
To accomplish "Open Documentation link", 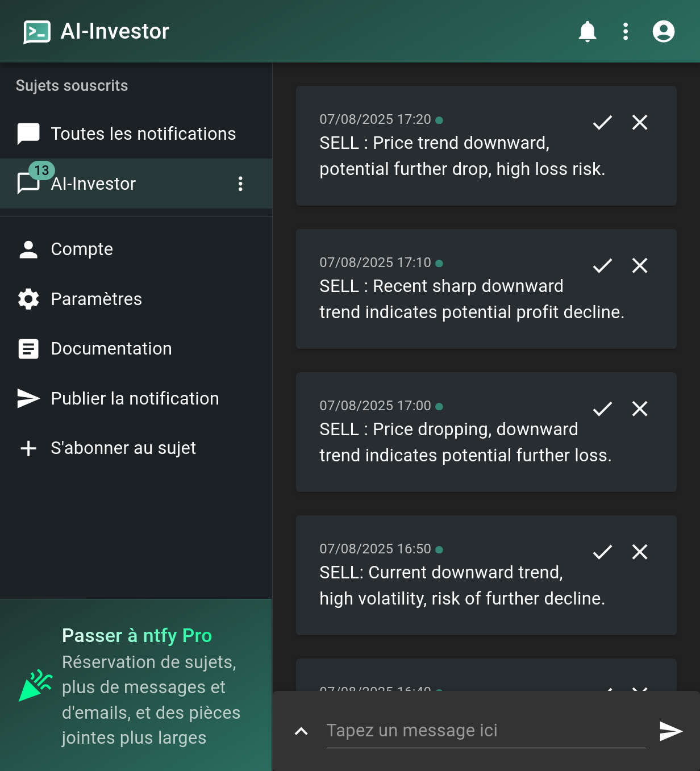I will (111, 349).
